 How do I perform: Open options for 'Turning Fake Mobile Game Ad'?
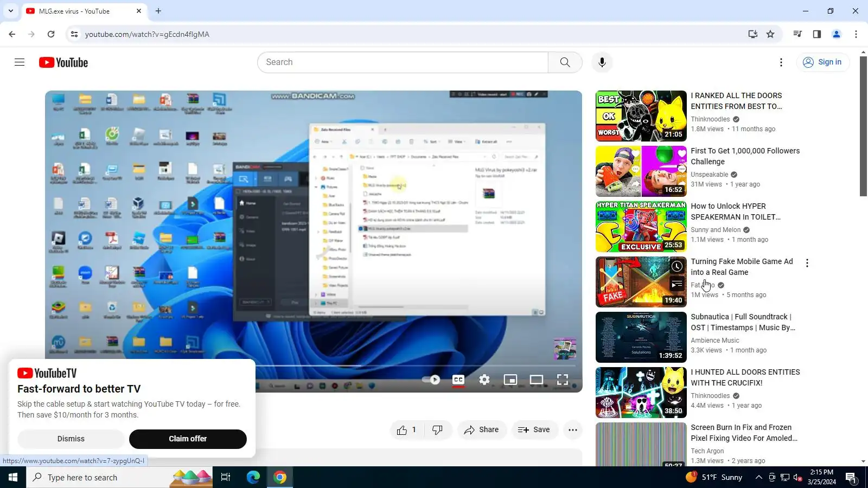click(807, 263)
